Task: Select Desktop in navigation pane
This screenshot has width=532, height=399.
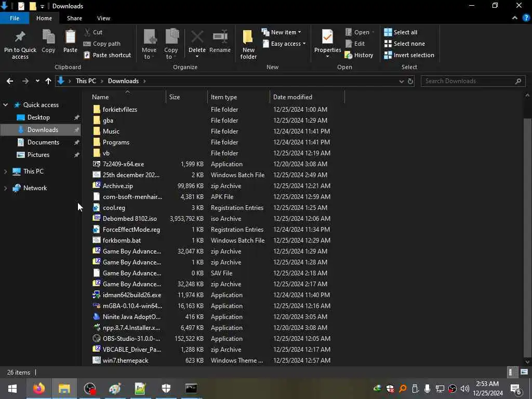Action: [x=38, y=117]
